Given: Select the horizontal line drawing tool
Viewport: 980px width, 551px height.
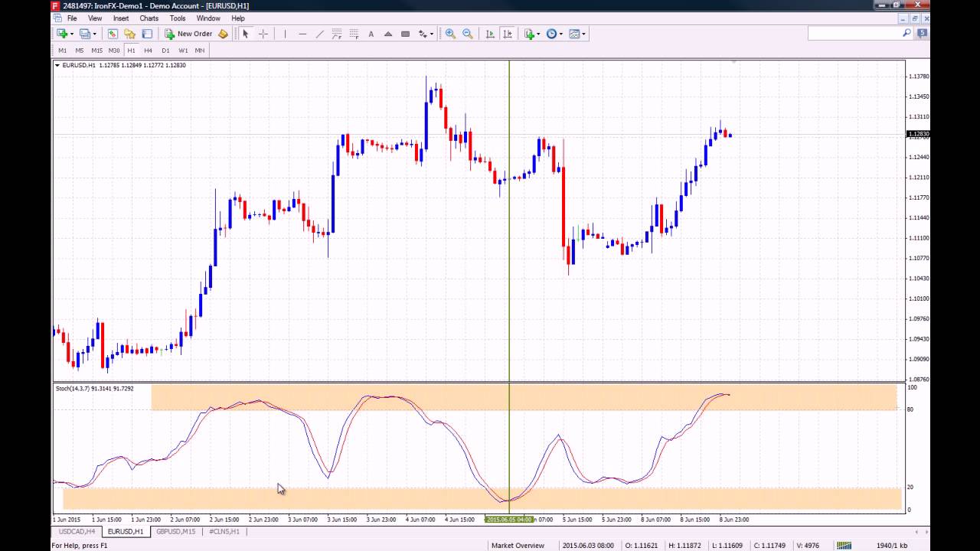Looking at the screenshot, I should pyautogui.click(x=302, y=34).
